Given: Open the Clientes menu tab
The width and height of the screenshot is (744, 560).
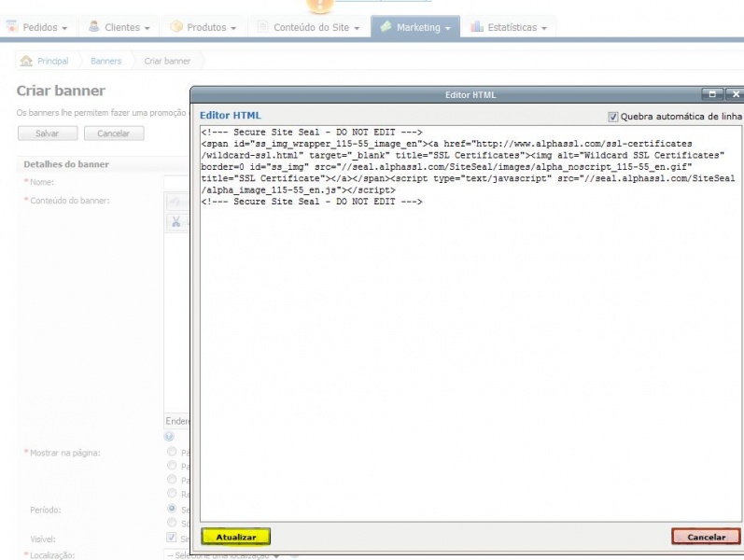Looking at the screenshot, I should click(120, 27).
